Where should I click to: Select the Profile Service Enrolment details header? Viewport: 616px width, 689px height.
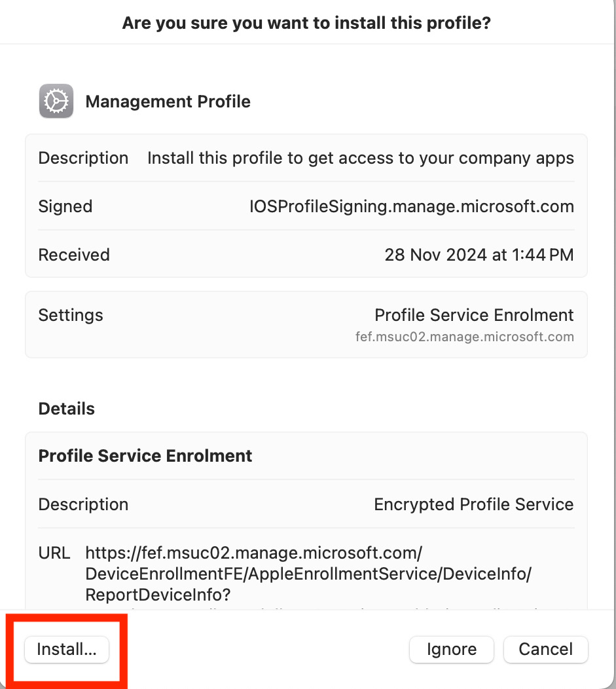click(x=145, y=456)
